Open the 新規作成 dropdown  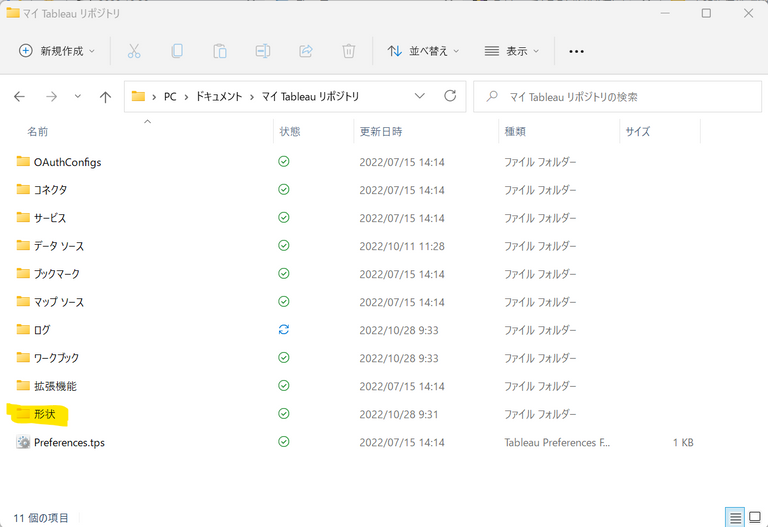point(57,51)
